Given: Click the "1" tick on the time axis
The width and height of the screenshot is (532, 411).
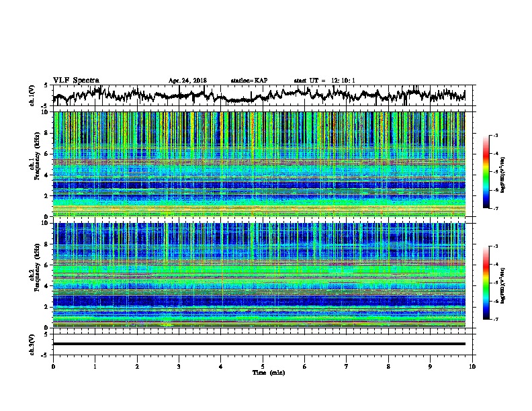Looking at the screenshot, I should pyautogui.click(x=95, y=367).
